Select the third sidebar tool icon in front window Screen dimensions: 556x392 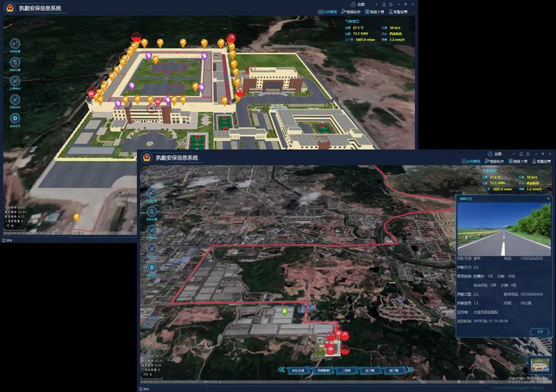coord(152,230)
